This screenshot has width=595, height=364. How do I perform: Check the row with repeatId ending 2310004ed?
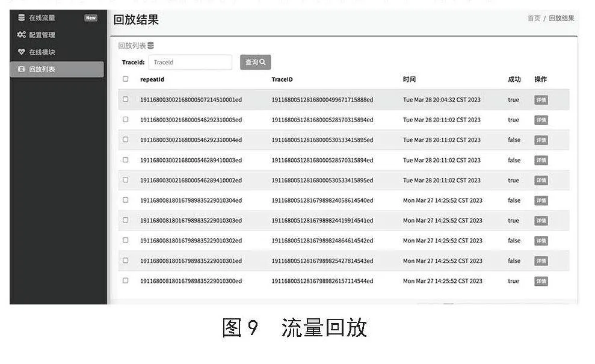pyautogui.click(x=125, y=140)
